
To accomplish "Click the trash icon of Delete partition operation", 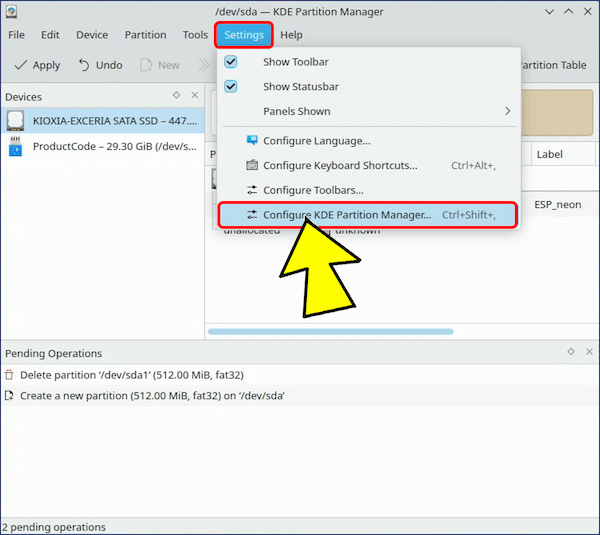I will [9, 375].
